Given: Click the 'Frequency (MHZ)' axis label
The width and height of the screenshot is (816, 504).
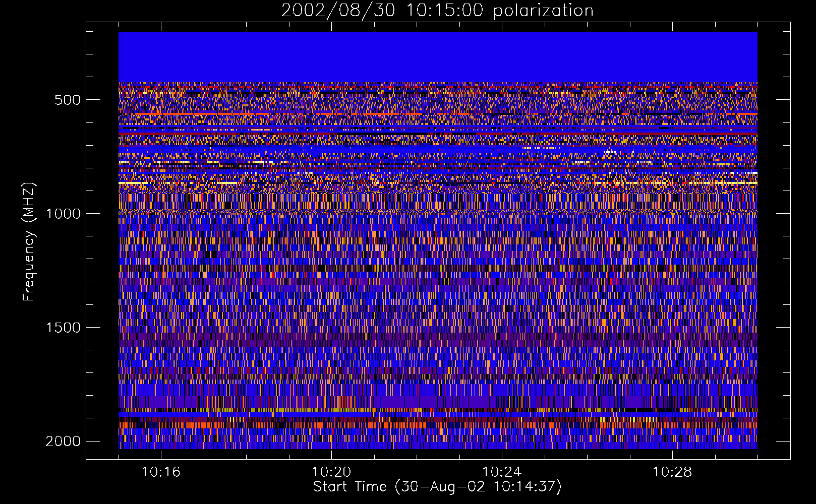Looking at the screenshot, I should coord(29,242).
